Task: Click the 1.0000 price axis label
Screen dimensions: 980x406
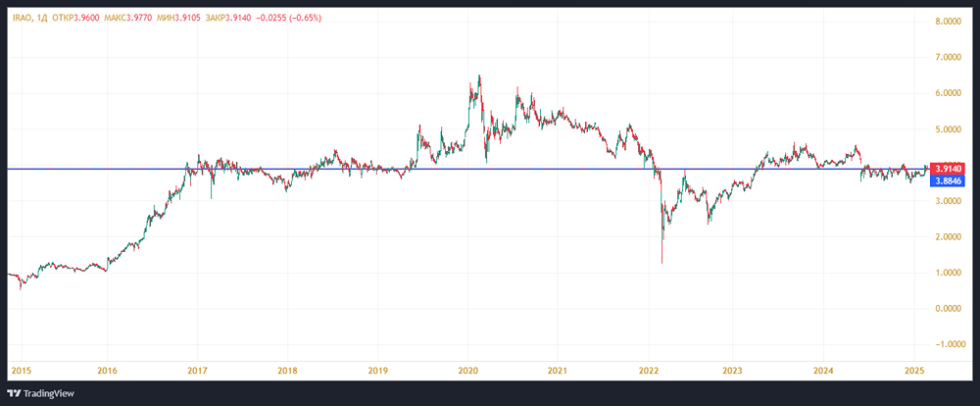Action: click(949, 273)
